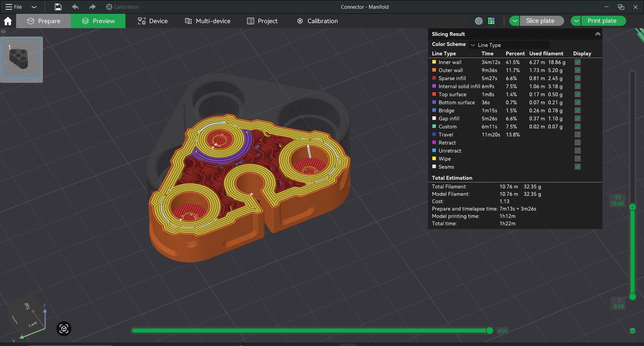This screenshot has width=644, height=346.
Task: Click the Undo arrow icon
Action: 75,7
